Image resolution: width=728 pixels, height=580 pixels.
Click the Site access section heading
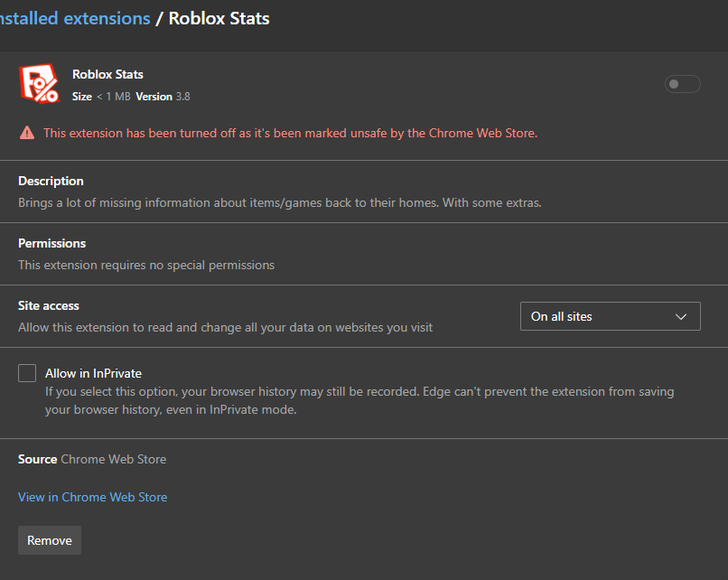tap(48, 305)
